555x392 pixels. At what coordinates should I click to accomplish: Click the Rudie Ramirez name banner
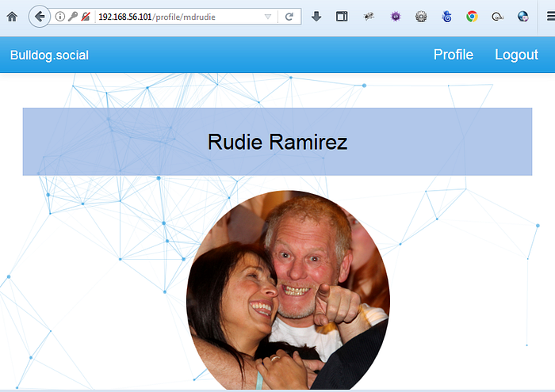pos(277,142)
